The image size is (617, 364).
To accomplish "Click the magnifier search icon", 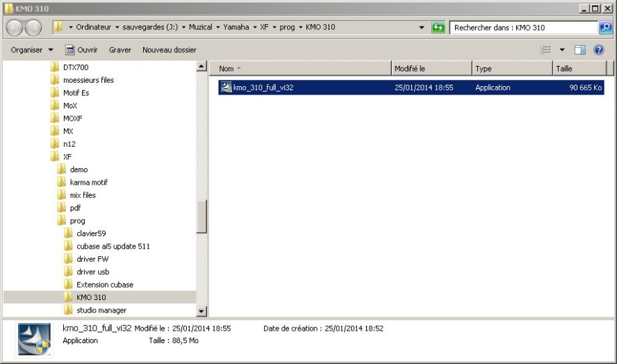I will pyautogui.click(x=605, y=28).
